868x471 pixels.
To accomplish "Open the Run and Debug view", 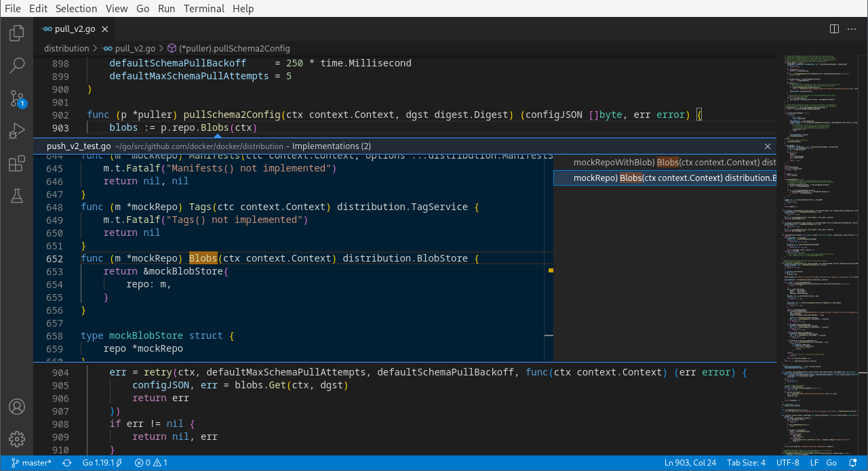I will [17, 131].
